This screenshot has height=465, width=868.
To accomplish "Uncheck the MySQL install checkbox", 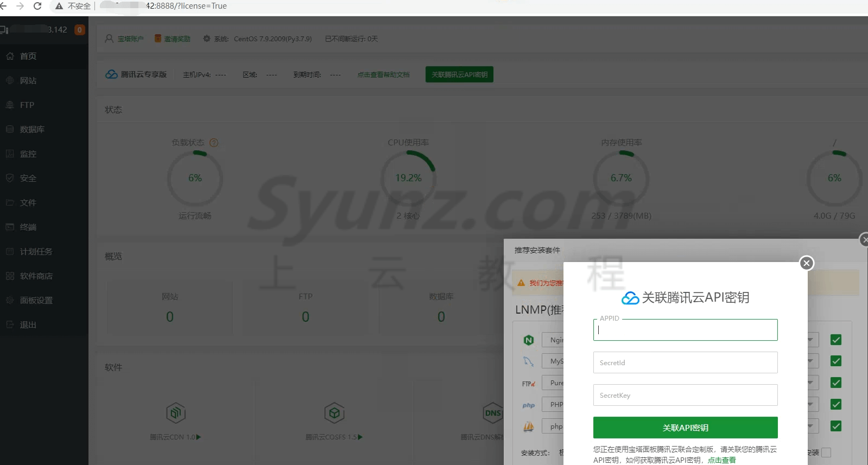I will coord(836,361).
